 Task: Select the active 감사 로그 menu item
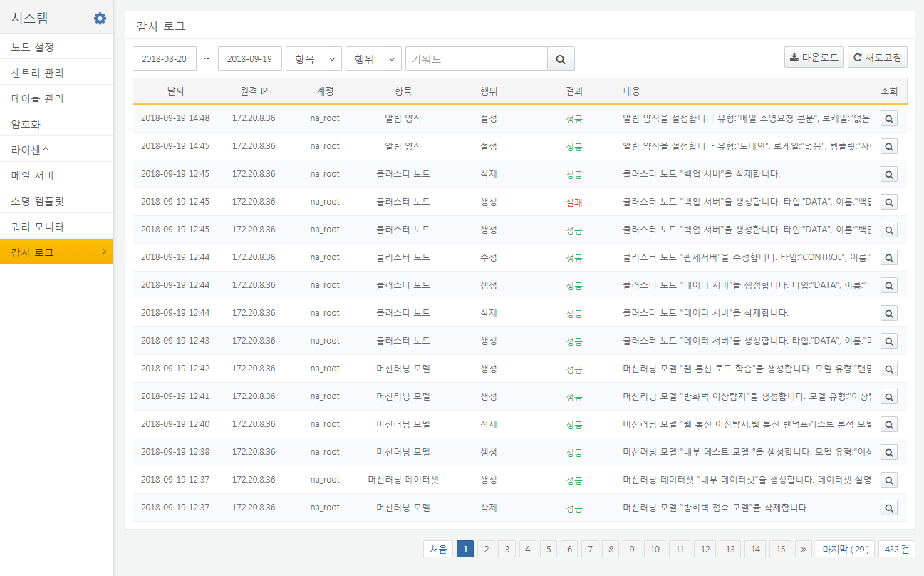57,252
